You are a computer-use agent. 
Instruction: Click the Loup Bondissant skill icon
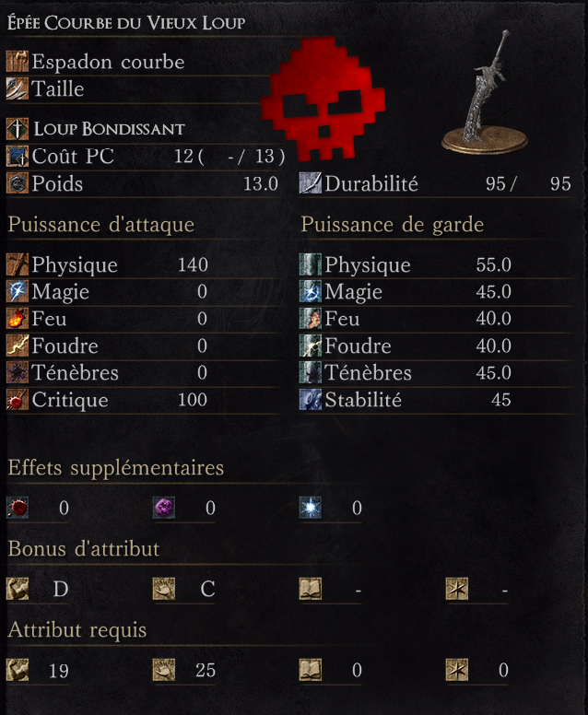pyautogui.click(x=18, y=129)
